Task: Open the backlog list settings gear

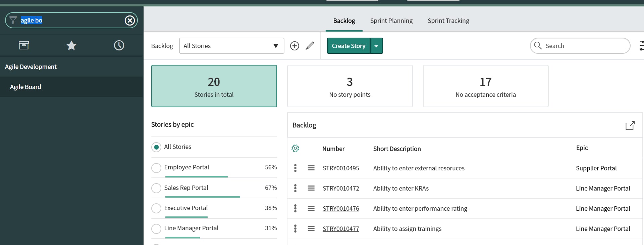Action: (x=295, y=148)
